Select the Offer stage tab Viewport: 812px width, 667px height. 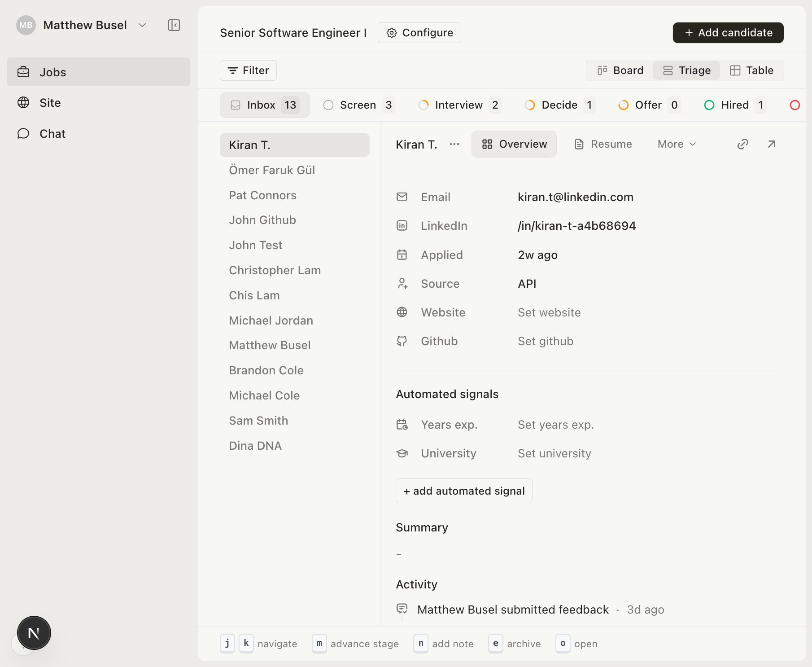pyautogui.click(x=649, y=105)
